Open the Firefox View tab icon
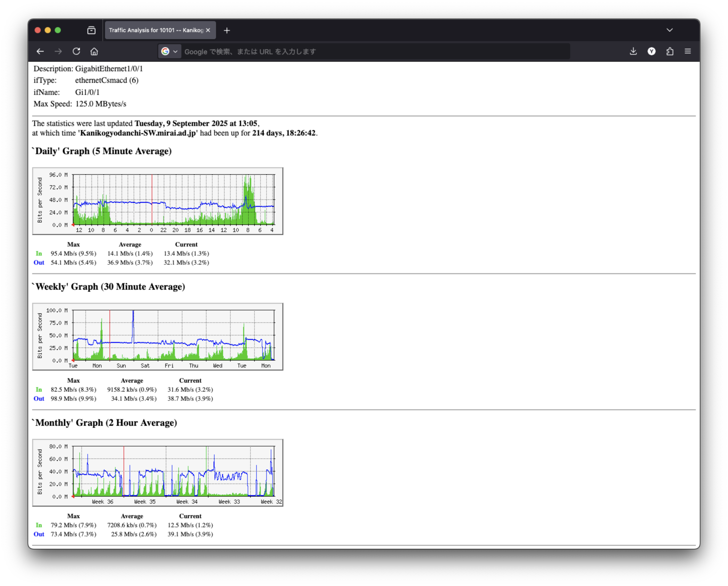Viewport: 728px width, 586px height. click(91, 30)
